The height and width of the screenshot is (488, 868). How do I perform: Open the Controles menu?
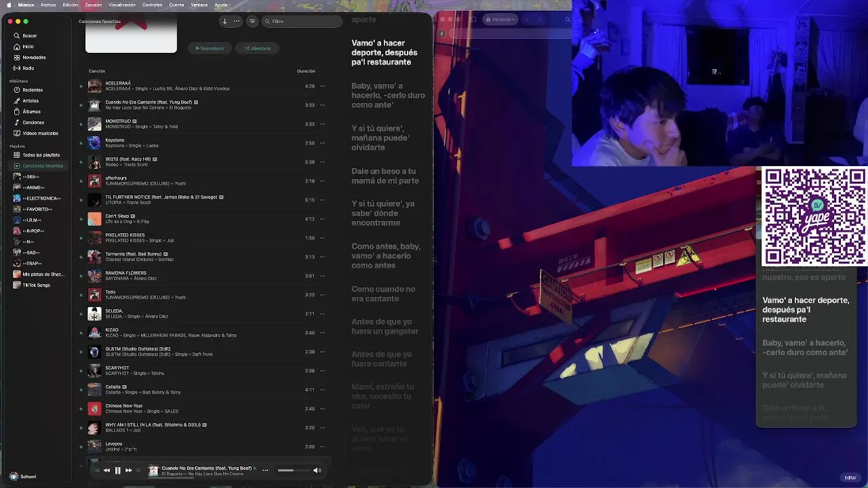152,5
